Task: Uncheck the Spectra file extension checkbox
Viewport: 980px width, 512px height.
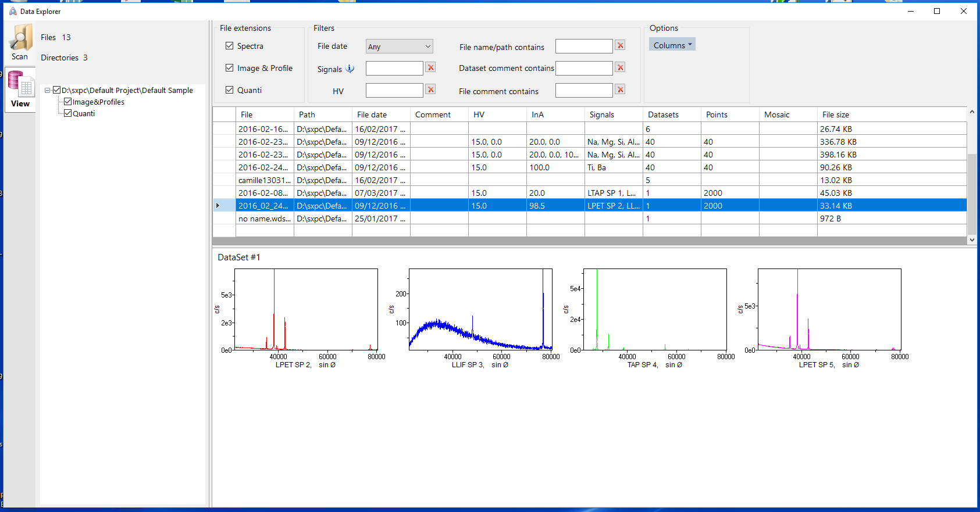Action: click(230, 46)
